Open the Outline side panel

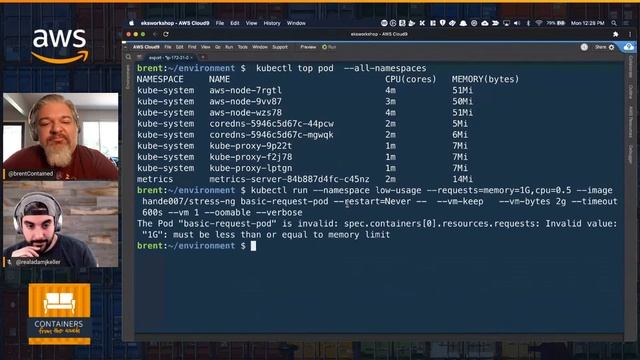[x=631, y=91]
